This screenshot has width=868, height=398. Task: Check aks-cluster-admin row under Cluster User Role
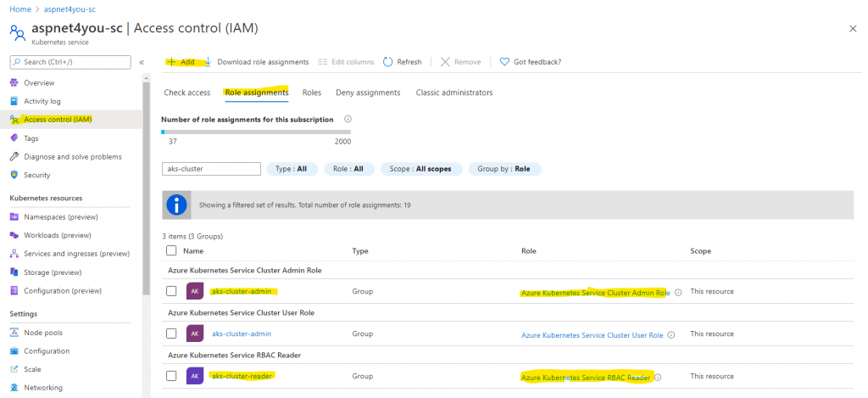pos(171,334)
